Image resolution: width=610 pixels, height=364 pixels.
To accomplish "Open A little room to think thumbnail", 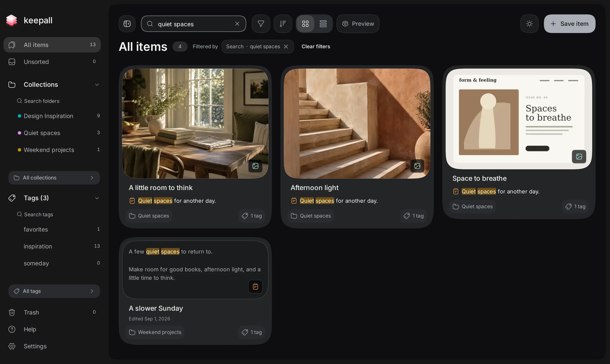I will (195, 123).
